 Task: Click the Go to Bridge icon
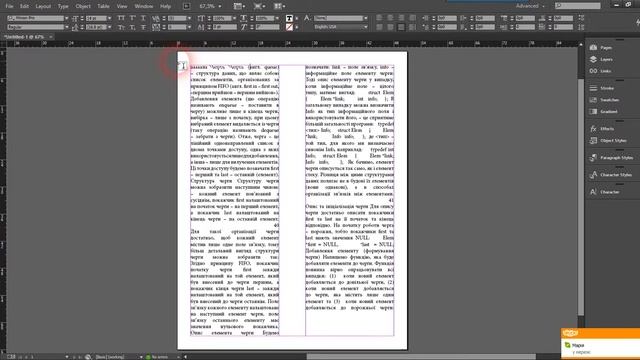click(186, 6)
